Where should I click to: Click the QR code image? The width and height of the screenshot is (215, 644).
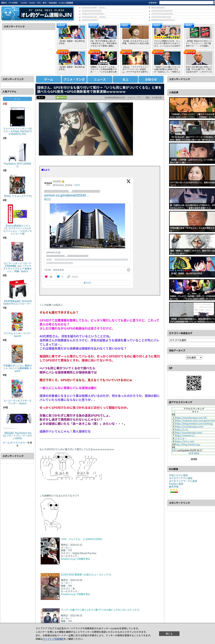[194, 383]
